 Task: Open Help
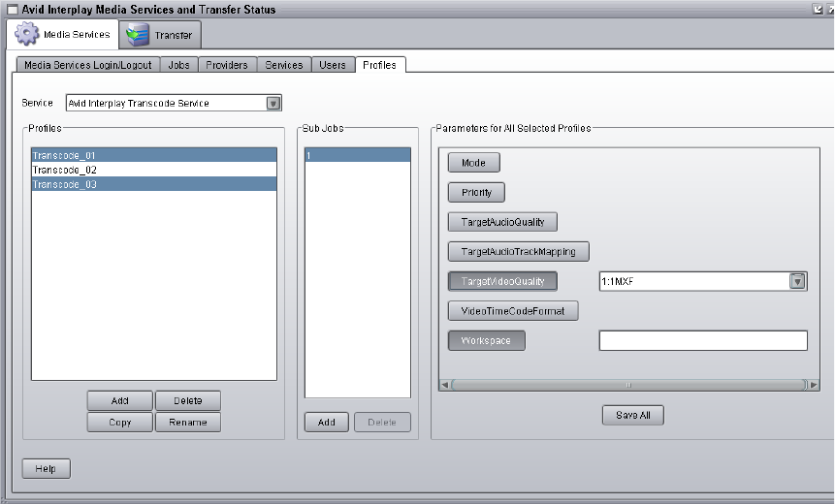point(46,468)
